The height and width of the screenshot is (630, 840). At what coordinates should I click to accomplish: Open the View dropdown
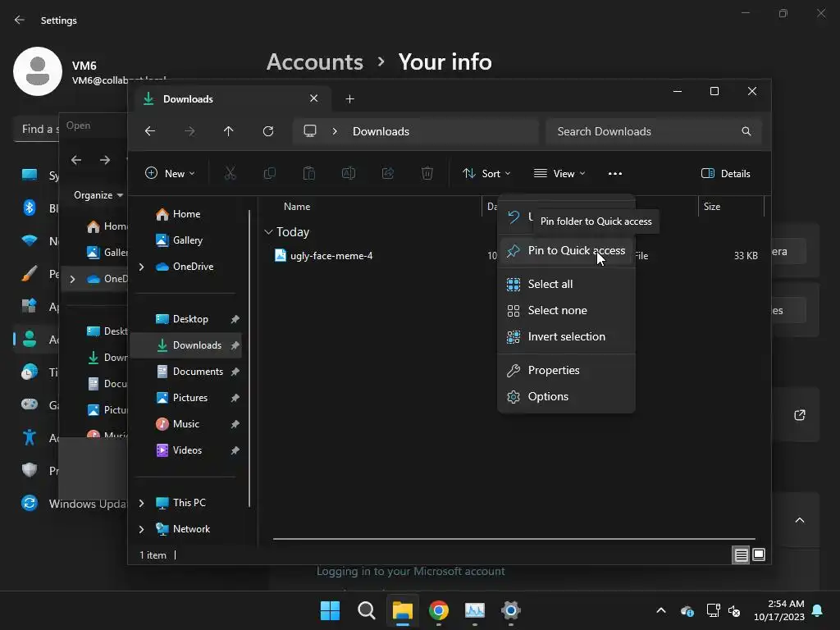(x=559, y=173)
